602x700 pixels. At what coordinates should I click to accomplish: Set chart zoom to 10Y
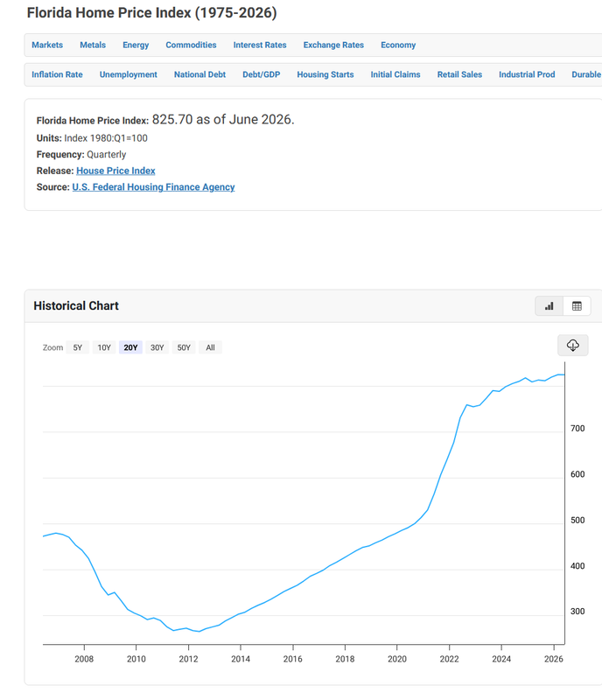(104, 347)
